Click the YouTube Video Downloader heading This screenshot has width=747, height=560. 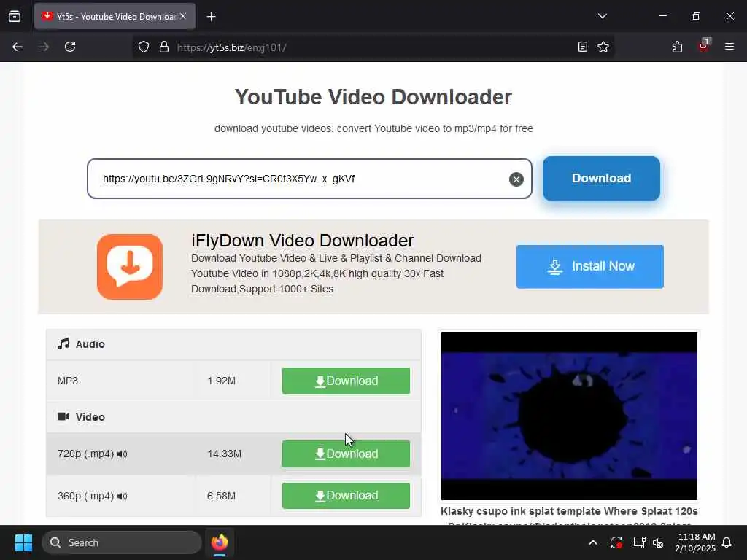pos(373,97)
